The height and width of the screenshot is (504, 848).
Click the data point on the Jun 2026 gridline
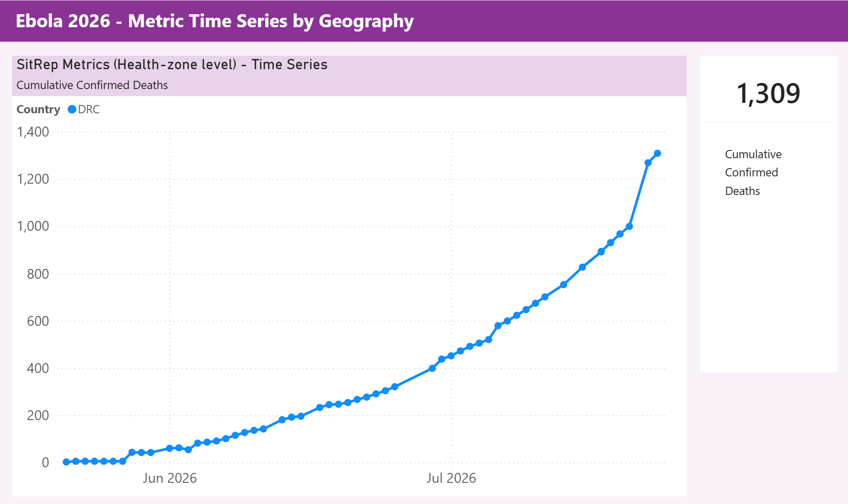pyautogui.click(x=170, y=448)
